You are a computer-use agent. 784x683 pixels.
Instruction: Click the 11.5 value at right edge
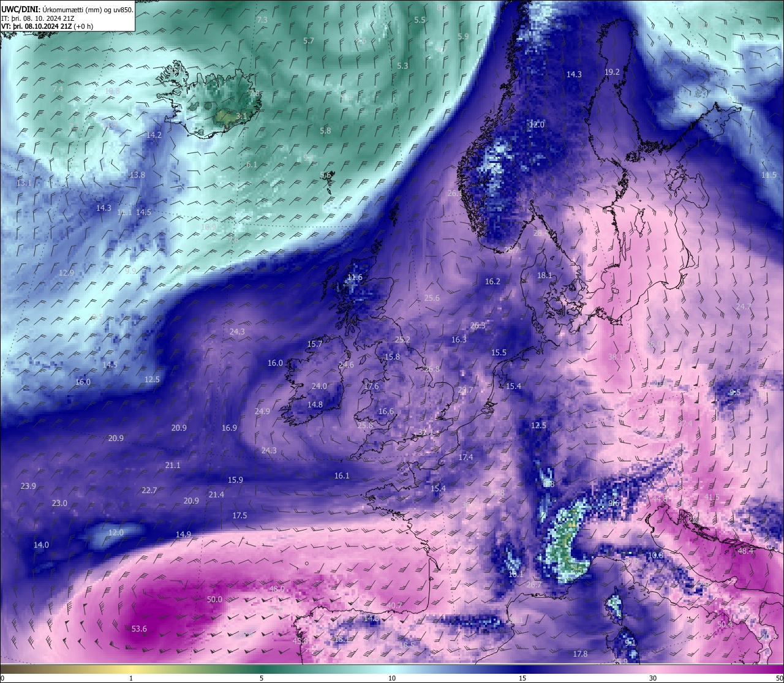pos(769,175)
